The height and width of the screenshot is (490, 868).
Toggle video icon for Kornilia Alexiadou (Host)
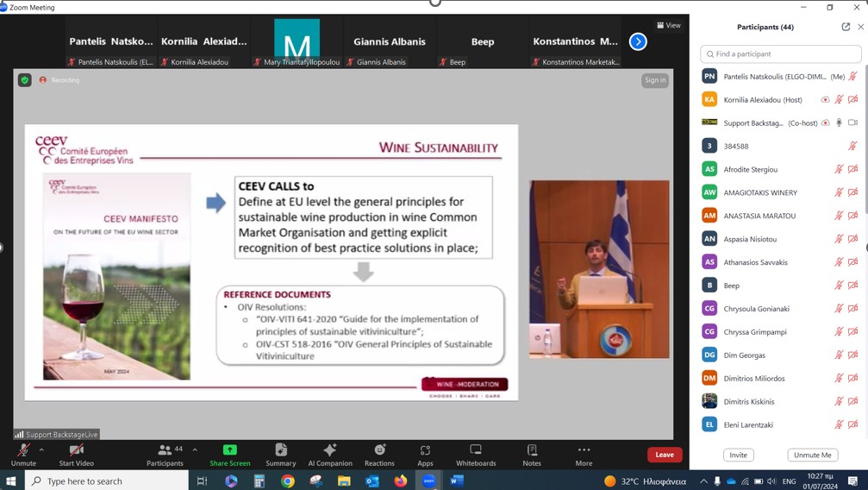tap(853, 100)
